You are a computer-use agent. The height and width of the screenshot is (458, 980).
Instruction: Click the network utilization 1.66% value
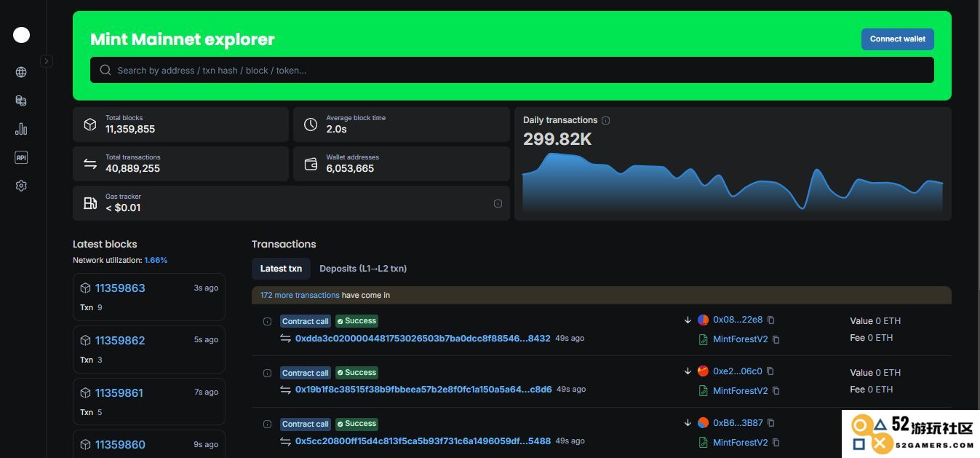point(156,260)
